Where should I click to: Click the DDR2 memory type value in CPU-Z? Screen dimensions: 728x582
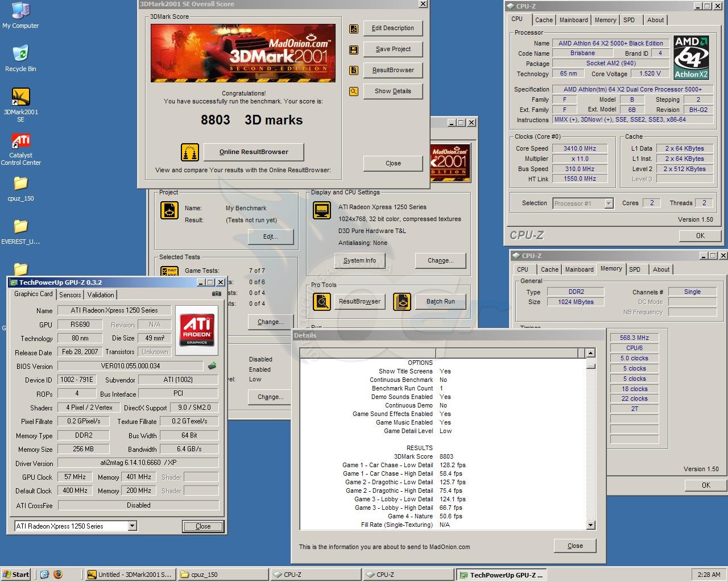[x=576, y=292]
